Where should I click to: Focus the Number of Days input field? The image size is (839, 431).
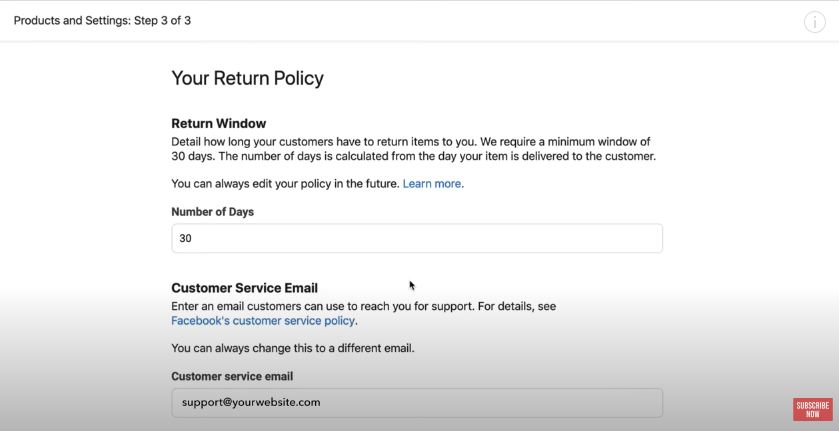tap(417, 238)
